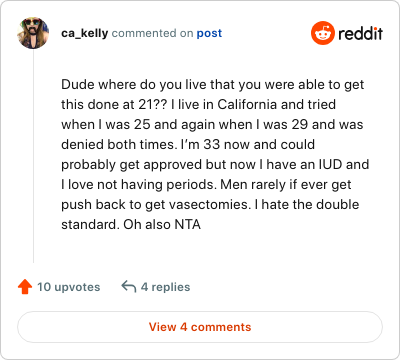Click the "Oh also NTA" closing text
The height and width of the screenshot is (360, 400).
(162, 224)
